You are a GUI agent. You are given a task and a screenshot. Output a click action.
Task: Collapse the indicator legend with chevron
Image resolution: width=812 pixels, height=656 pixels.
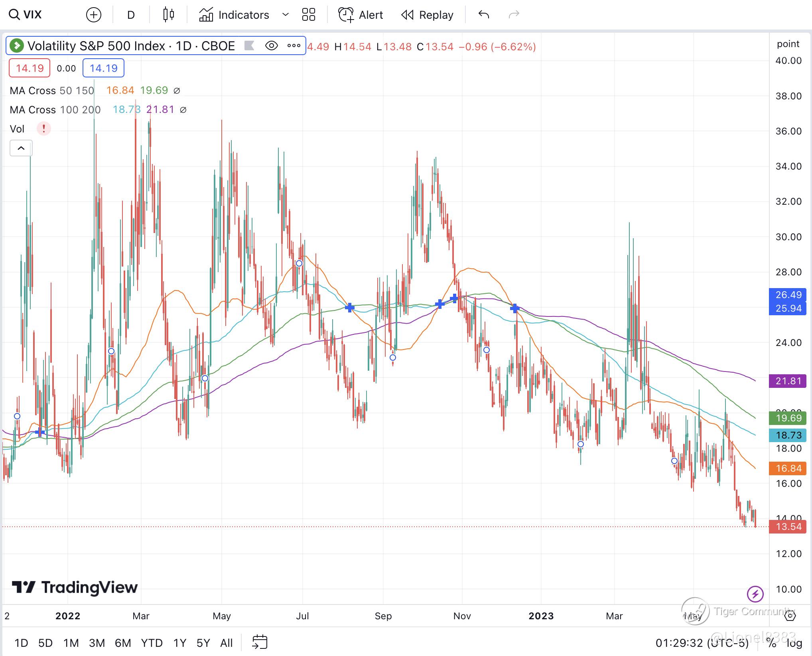tap(21, 148)
